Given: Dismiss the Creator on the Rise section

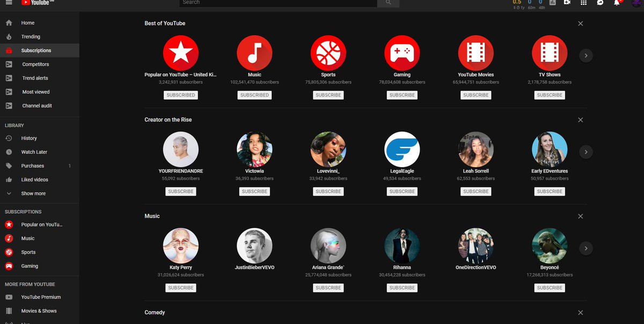Looking at the screenshot, I should click(x=580, y=120).
